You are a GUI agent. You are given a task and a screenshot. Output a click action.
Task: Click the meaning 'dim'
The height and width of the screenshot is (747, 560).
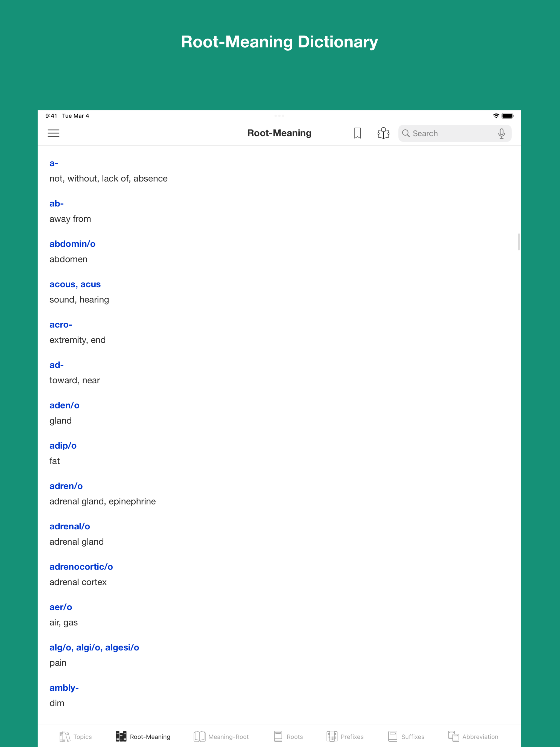point(57,703)
